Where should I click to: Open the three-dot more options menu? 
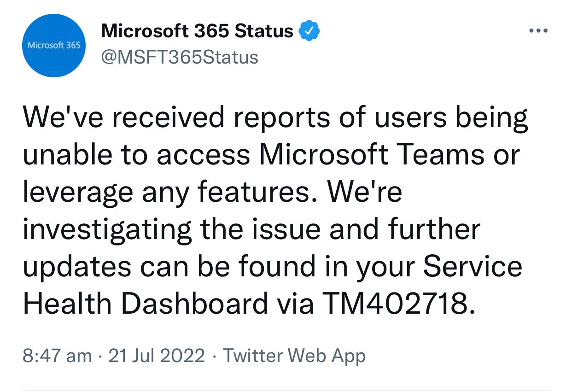538,31
